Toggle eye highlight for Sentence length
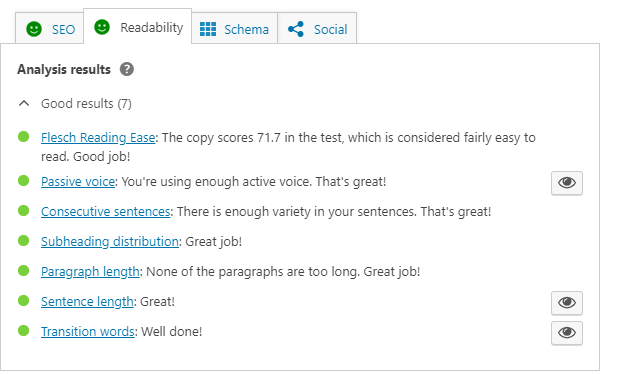This screenshot has width=635, height=374. click(x=567, y=303)
